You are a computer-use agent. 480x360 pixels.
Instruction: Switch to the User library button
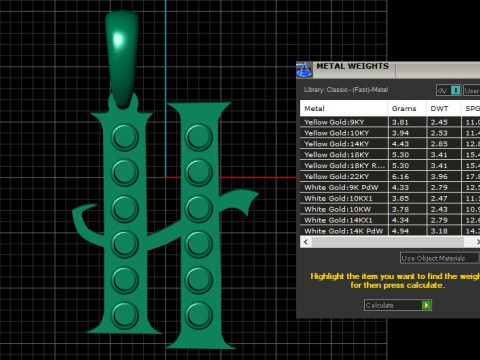472,90
